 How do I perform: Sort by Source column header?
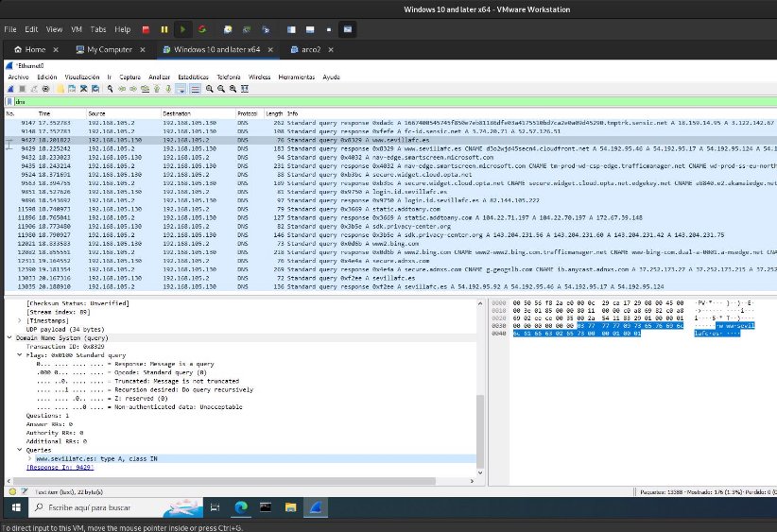point(123,113)
